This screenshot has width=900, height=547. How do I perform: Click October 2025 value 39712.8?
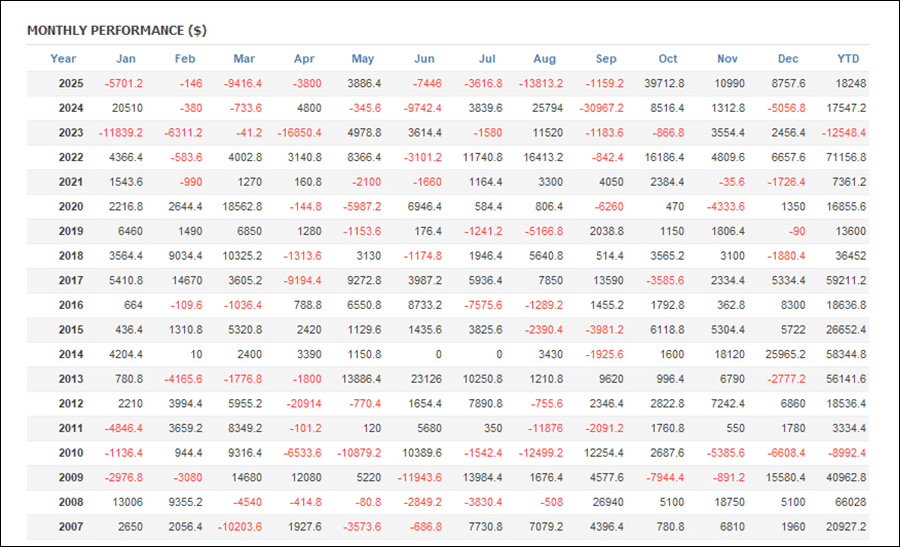(x=661, y=84)
